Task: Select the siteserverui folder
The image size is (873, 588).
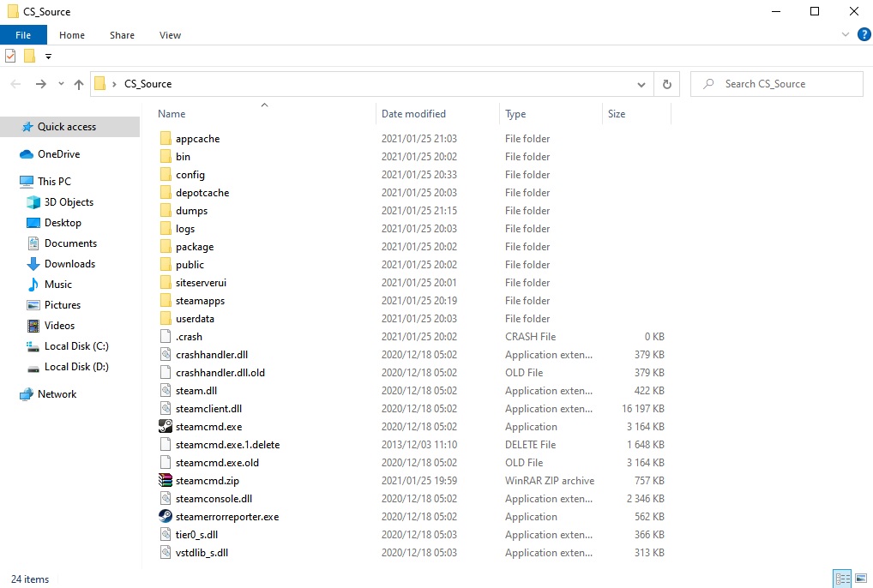Action: (x=201, y=283)
